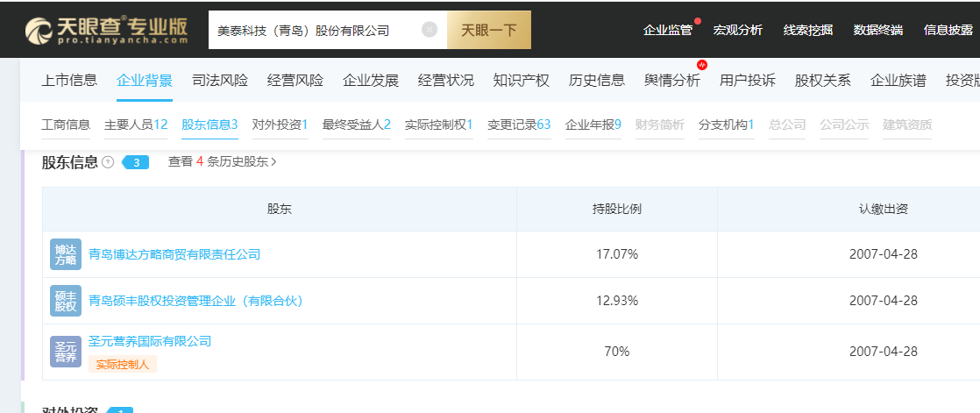The width and height of the screenshot is (980, 413).
Task: Open 青岛博达方略商贸有限责任公司 company link
Action: pyautogui.click(x=174, y=254)
